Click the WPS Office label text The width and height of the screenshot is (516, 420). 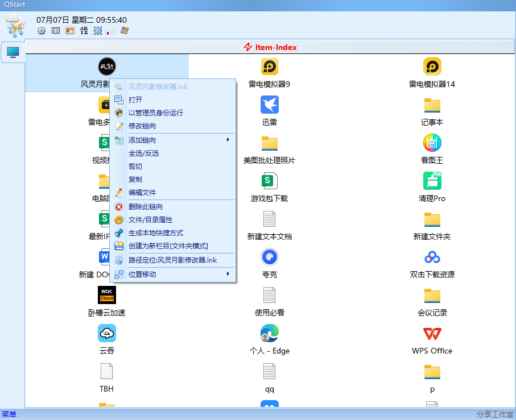point(432,351)
